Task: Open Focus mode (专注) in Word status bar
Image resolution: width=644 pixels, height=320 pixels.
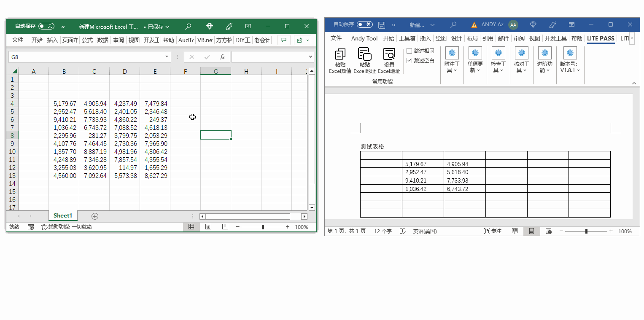Action: 493,231
